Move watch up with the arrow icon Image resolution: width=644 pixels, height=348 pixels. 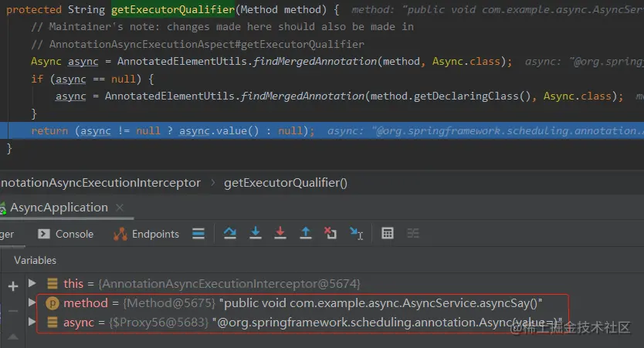13,336
